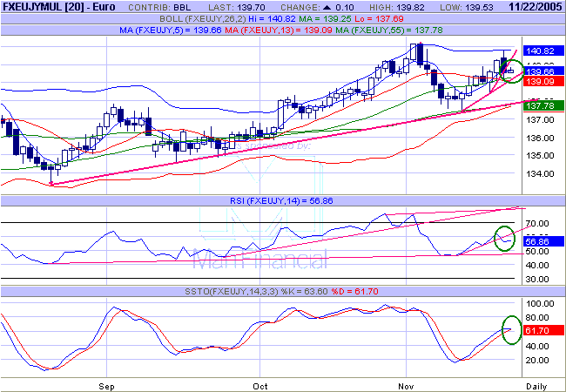Click the Oct label on time axis
566x392 pixels.
point(260,387)
